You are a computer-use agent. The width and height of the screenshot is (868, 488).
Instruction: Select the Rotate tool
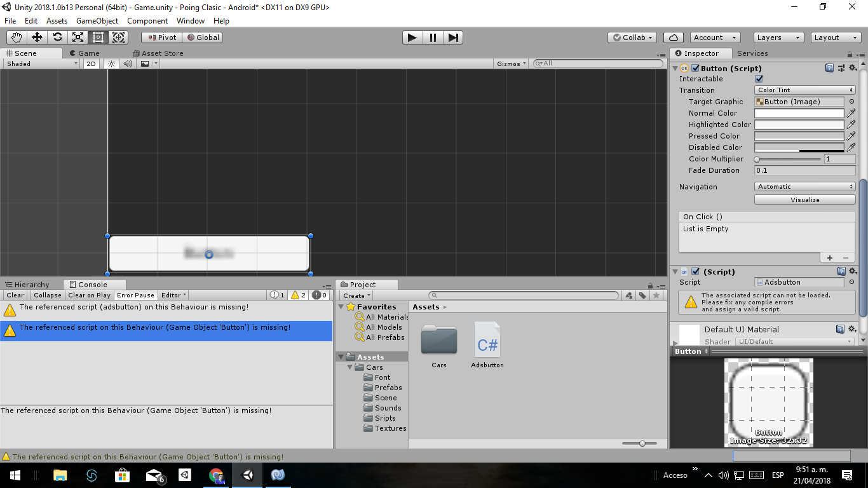57,37
